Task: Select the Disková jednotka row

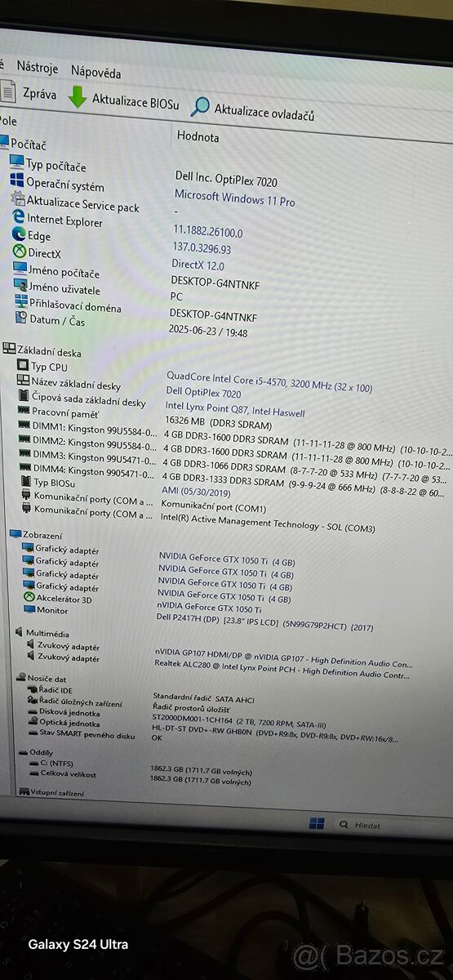Action: pos(64,713)
